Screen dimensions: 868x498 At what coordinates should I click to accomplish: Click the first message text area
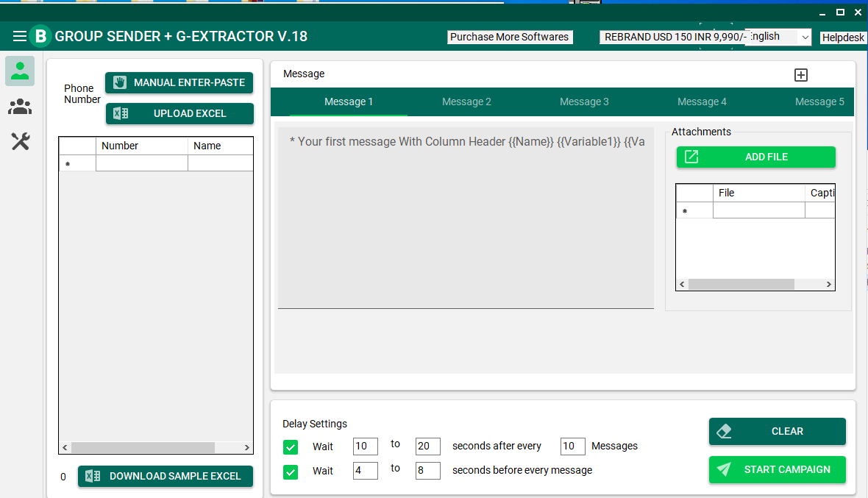pos(465,221)
